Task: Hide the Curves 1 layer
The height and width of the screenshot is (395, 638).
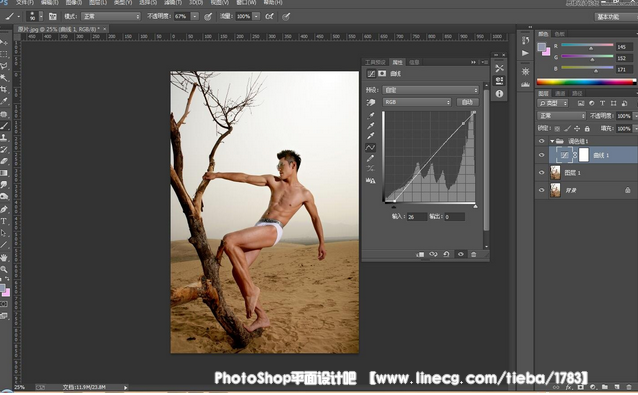Action: click(x=542, y=155)
